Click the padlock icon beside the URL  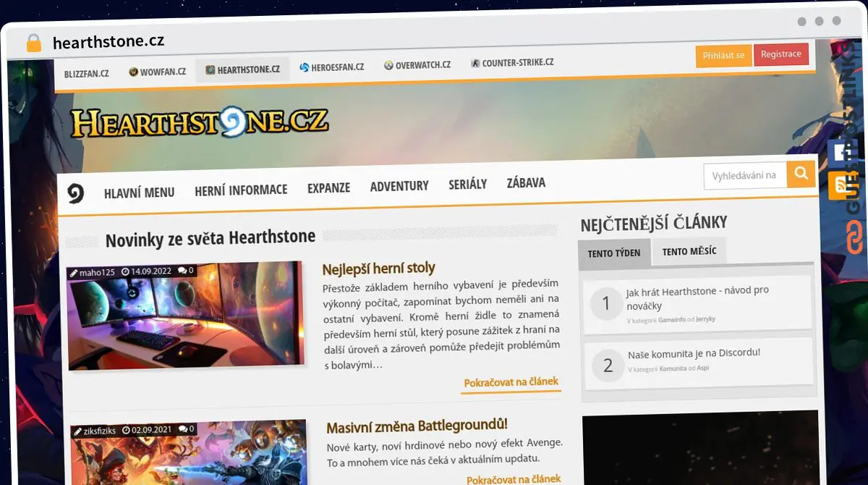34,43
